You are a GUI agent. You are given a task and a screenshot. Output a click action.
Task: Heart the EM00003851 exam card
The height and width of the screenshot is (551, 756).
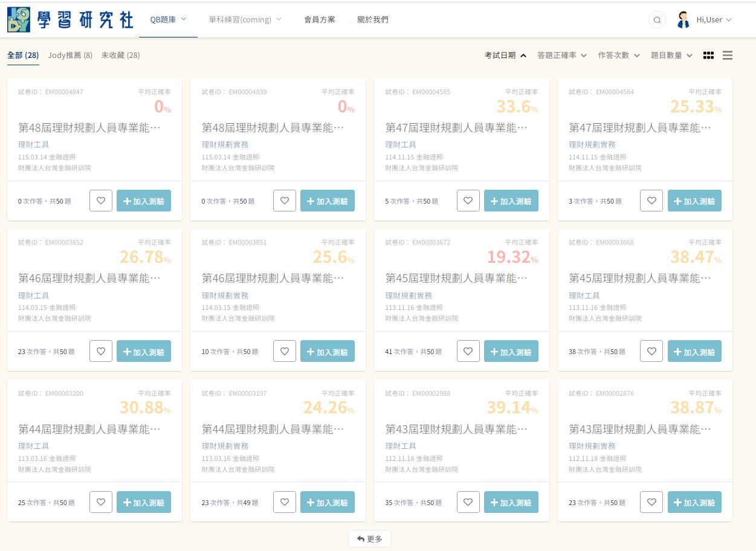tap(285, 352)
